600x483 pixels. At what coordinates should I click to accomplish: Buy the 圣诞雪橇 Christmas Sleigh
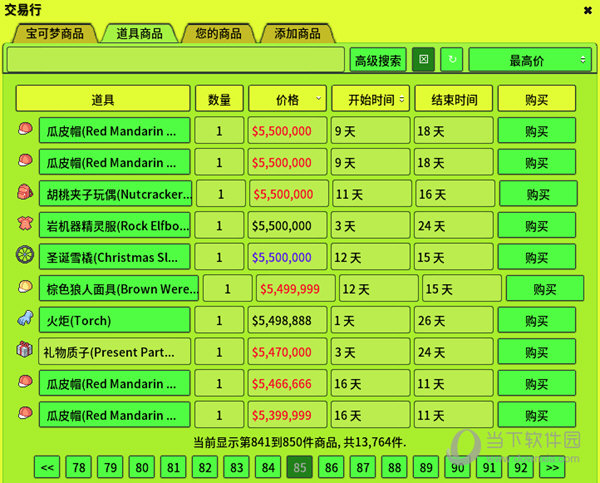[537, 257]
